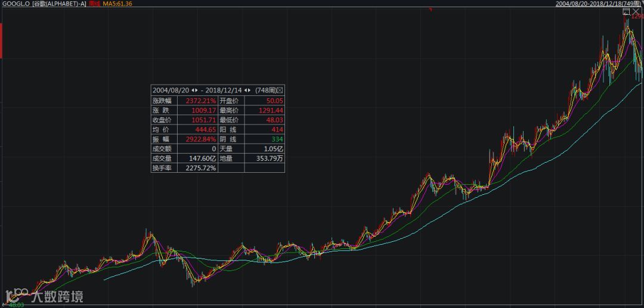Screen dimensions: 644x308
Task: Select the volume value 147.60亿
Action: click(203, 158)
